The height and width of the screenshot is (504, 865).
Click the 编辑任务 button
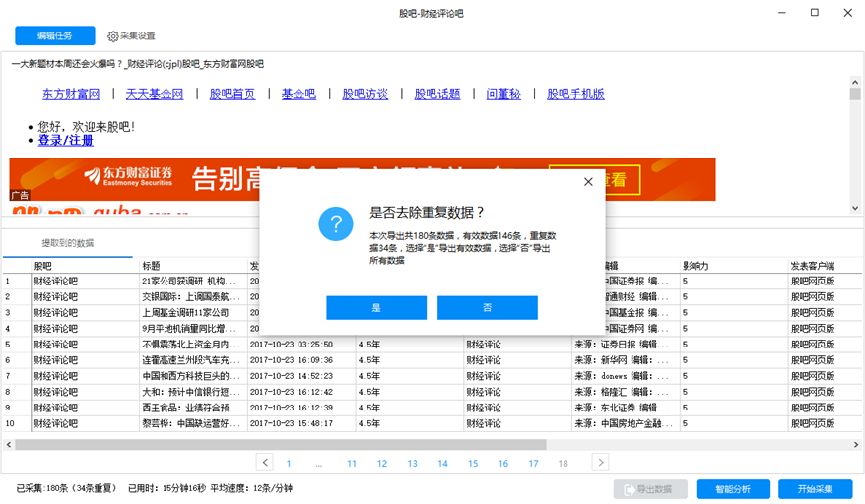click(x=54, y=35)
